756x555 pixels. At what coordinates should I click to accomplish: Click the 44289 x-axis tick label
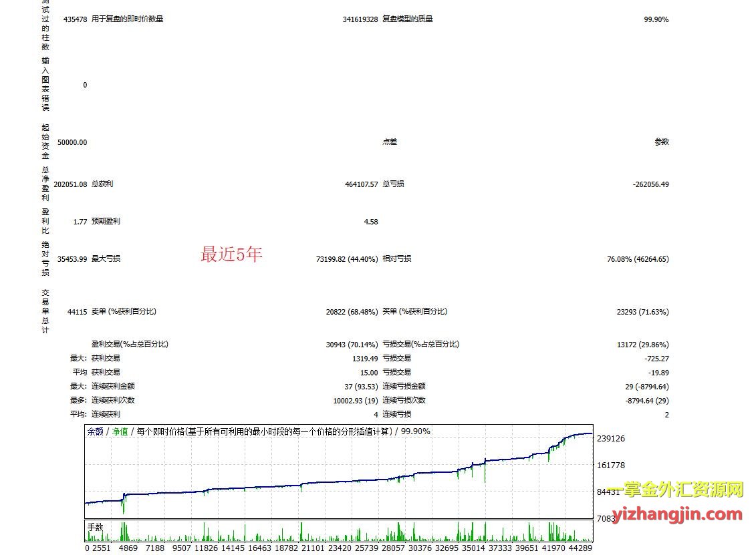578,548
